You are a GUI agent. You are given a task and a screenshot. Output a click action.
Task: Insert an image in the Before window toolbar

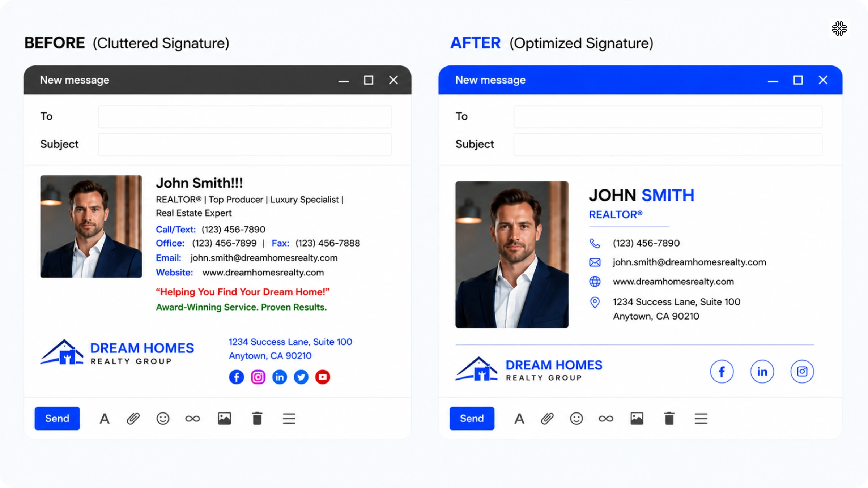tap(224, 419)
